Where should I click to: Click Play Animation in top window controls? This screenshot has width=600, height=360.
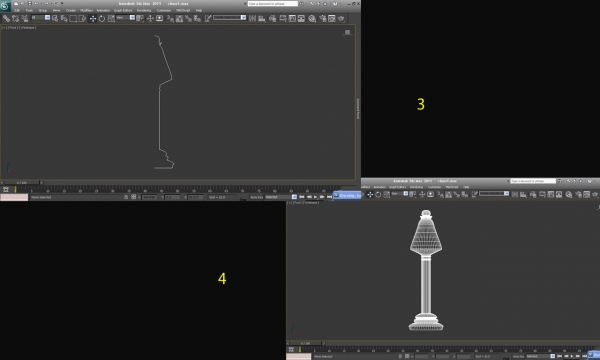click(x=315, y=197)
